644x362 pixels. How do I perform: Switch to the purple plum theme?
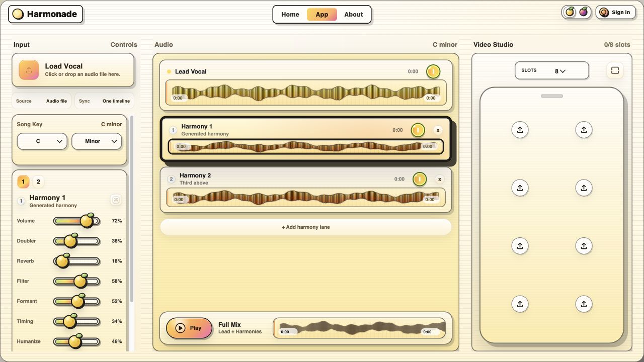coord(584,12)
